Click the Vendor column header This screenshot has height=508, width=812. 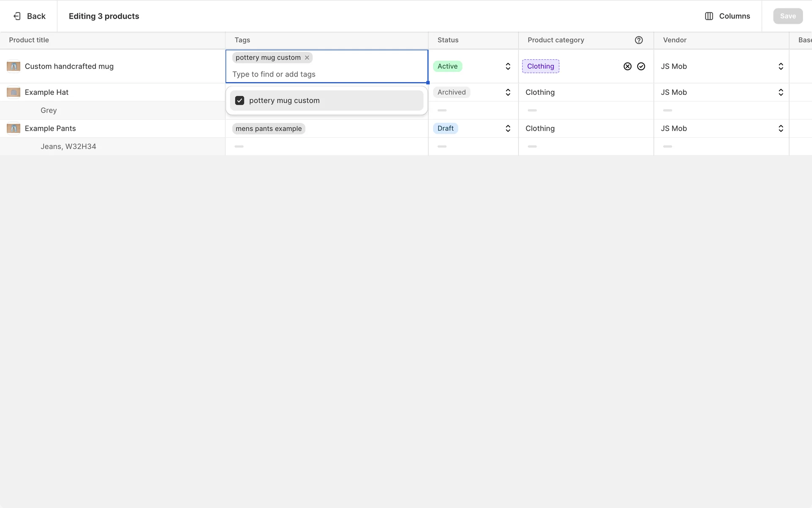[x=675, y=40]
